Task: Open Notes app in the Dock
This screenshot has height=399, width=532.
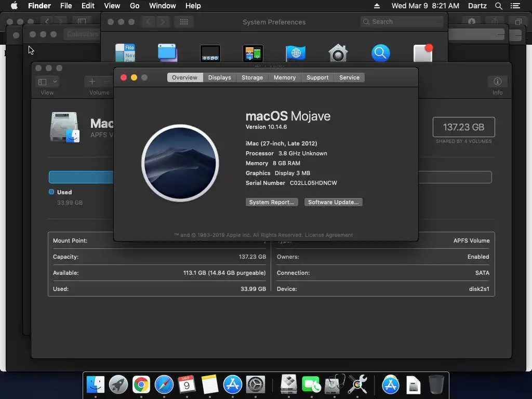Action: (x=210, y=384)
